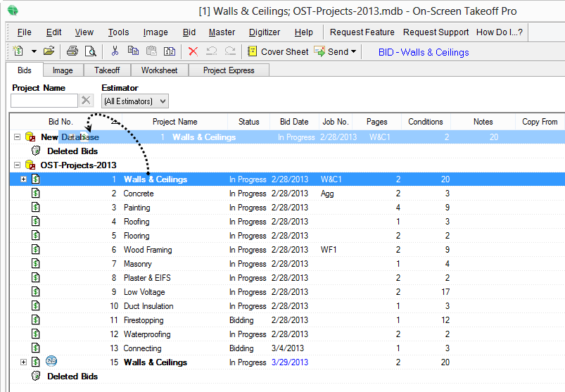565x392 pixels.
Task: Sort by Job No. column header
Action: pos(336,122)
